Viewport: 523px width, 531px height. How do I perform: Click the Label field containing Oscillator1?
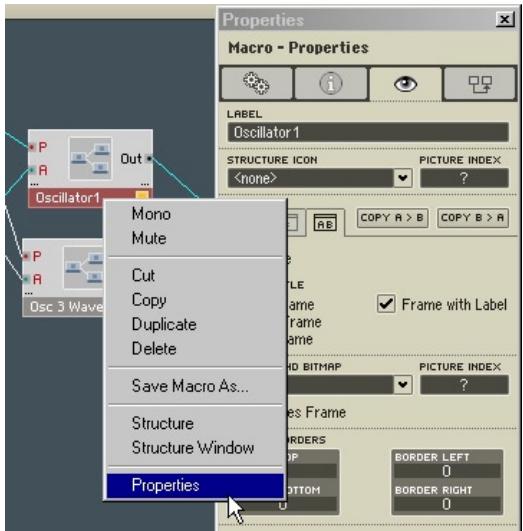(368, 132)
